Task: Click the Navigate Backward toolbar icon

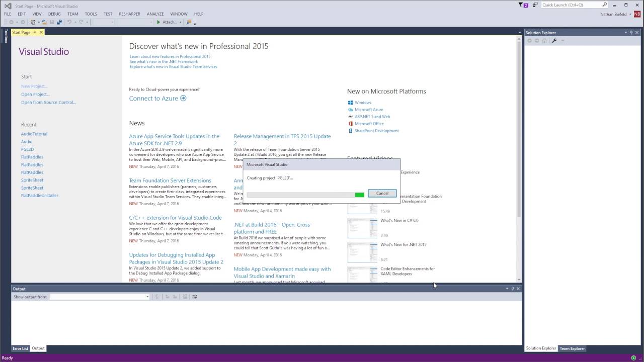Action: 11,22
